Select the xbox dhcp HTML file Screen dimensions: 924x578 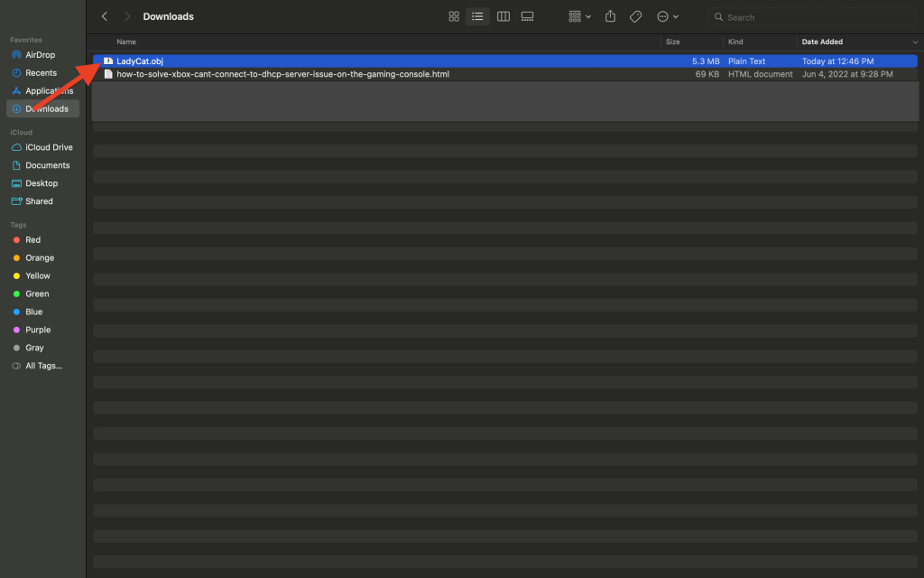pyautogui.click(x=282, y=74)
